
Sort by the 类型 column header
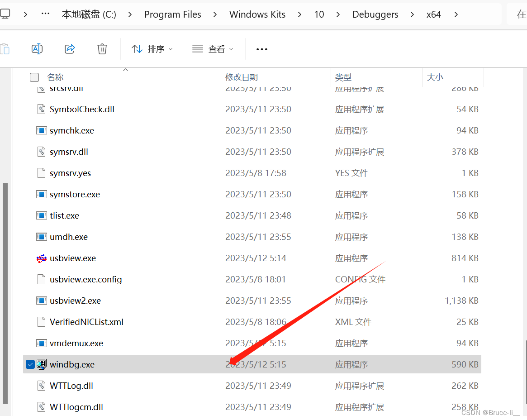point(343,77)
